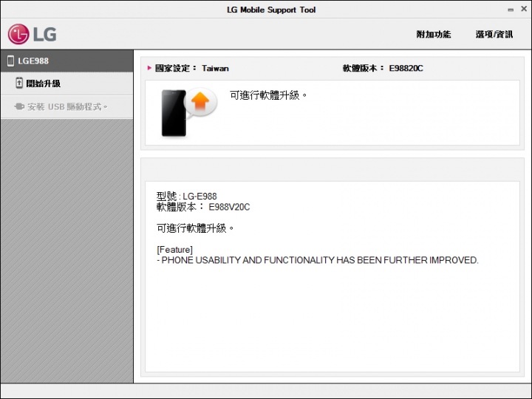Click the USB plug icon

[x=19, y=107]
